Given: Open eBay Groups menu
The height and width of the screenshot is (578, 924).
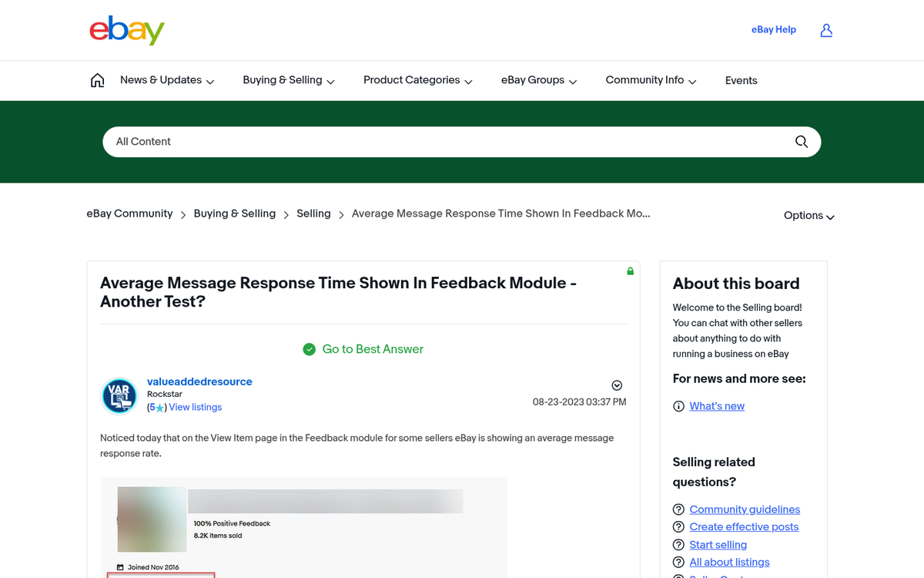Looking at the screenshot, I should (x=539, y=80).
